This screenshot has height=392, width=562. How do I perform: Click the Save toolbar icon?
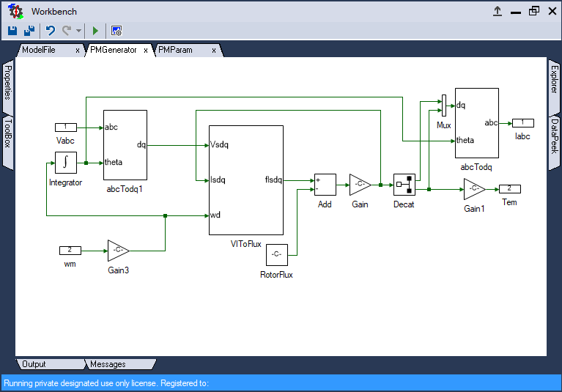12,31
